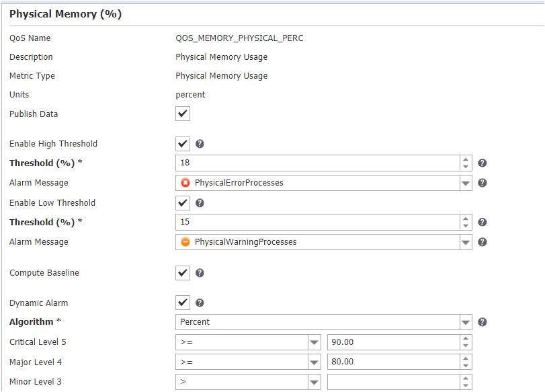Image resolution: width=545 pixels, height=392 pixels.
Task: Decrement the 90.00 Critical Level value
Action: [x=464, y=346]
